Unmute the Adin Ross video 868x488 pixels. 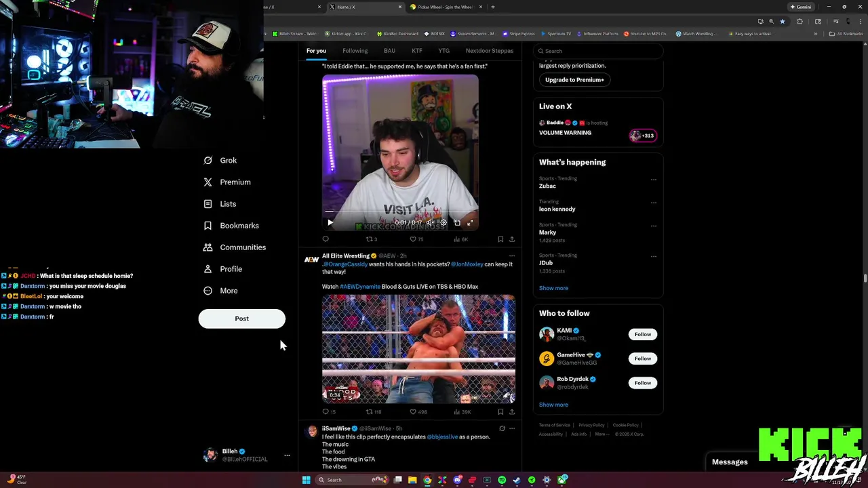(429, 222)
